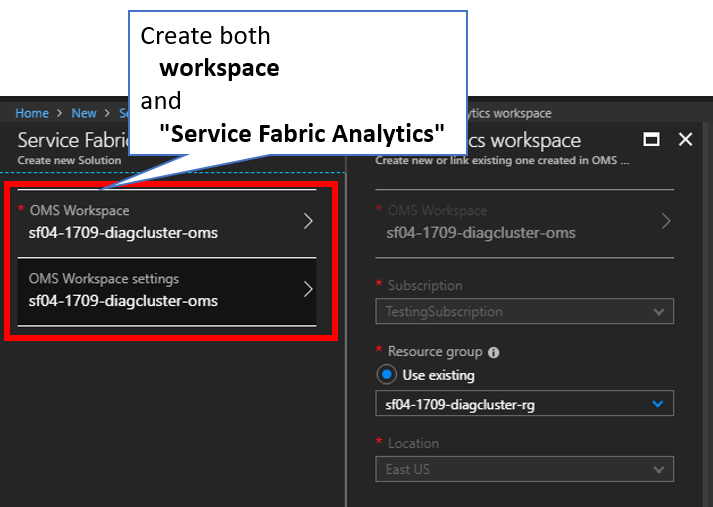Show Resource group info tooltip icon

pos(493,352)
